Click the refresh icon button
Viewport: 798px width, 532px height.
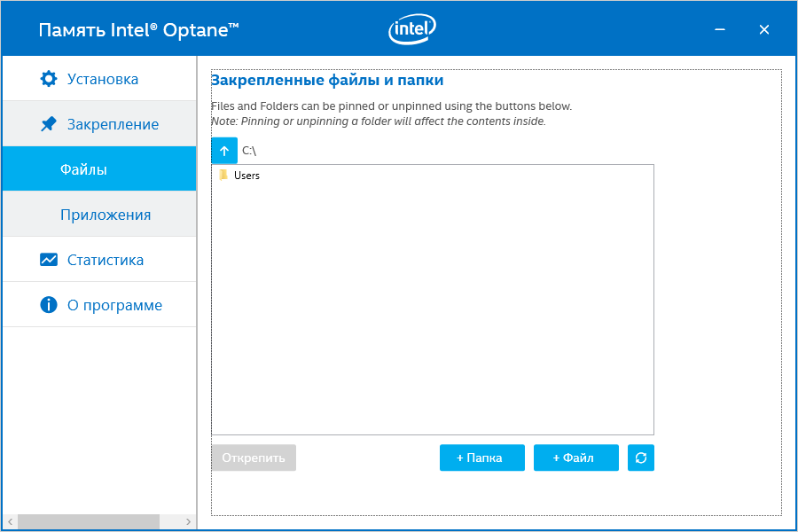(641, 458)
